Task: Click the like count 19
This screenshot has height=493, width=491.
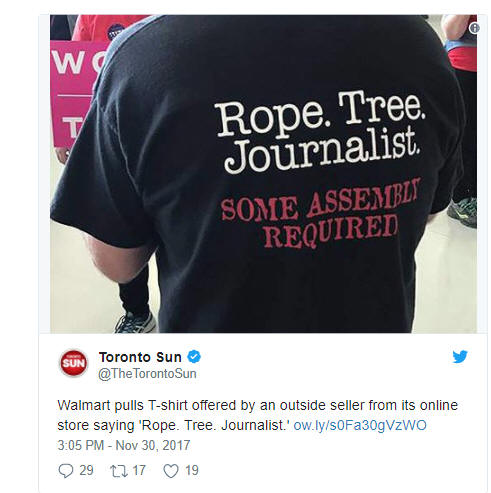Action: (192, 470)
